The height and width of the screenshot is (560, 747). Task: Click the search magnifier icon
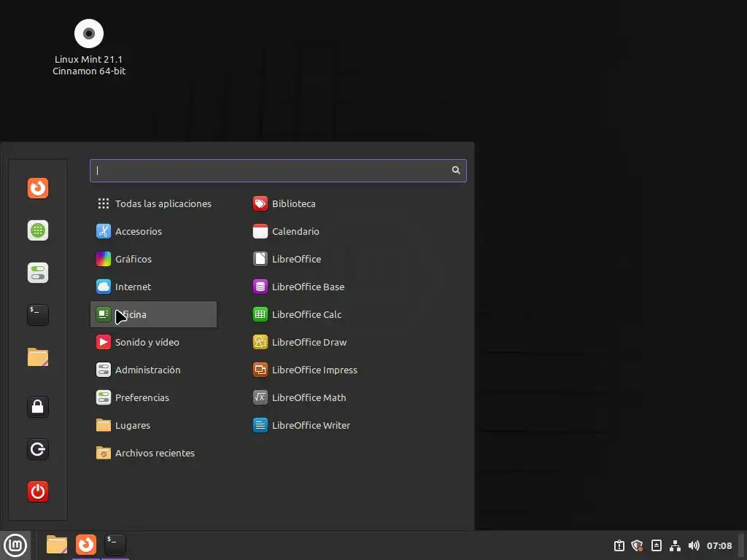[456, 170]
